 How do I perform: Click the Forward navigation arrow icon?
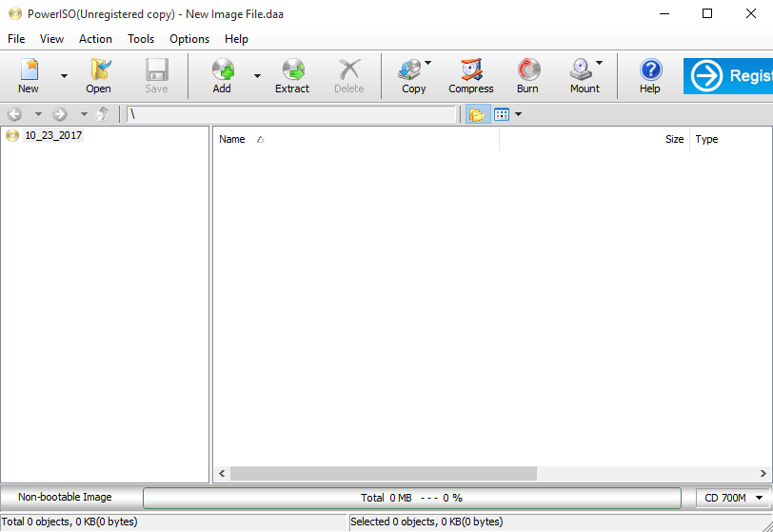(60, 114)
